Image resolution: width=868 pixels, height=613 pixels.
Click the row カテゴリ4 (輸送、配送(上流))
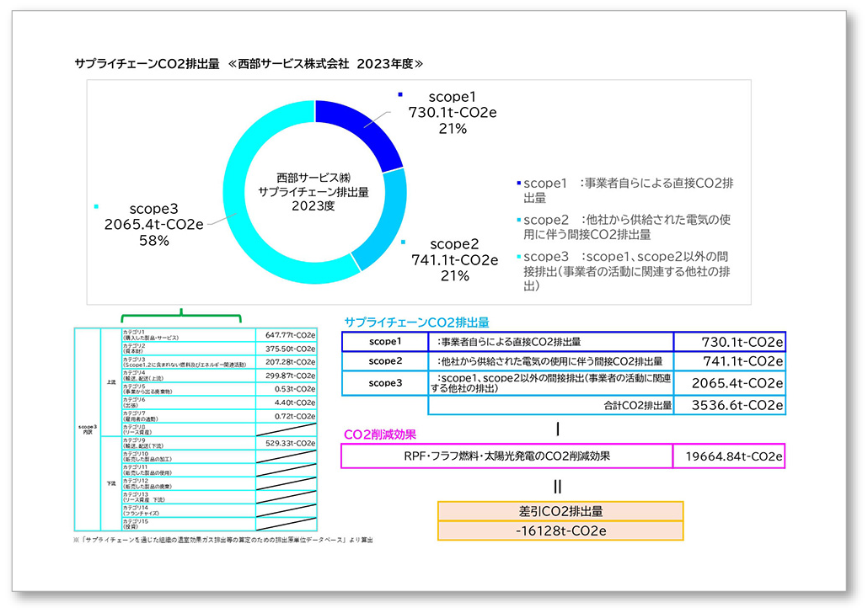click(188, 376)
